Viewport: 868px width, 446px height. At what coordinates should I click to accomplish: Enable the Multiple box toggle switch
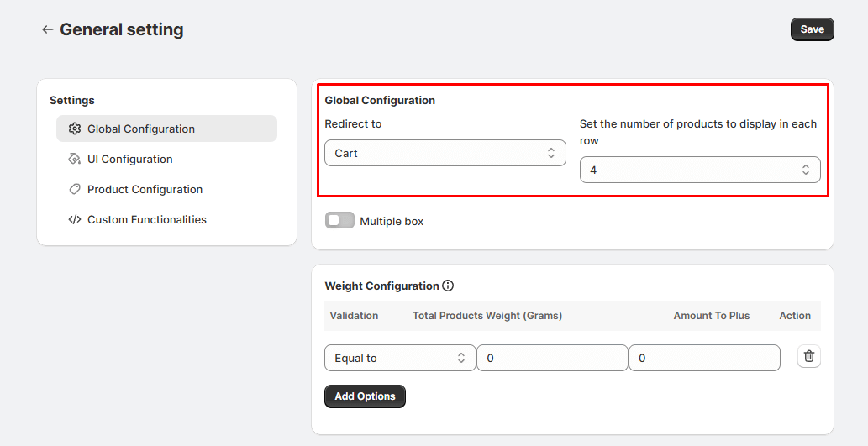[x=339, y=221]
